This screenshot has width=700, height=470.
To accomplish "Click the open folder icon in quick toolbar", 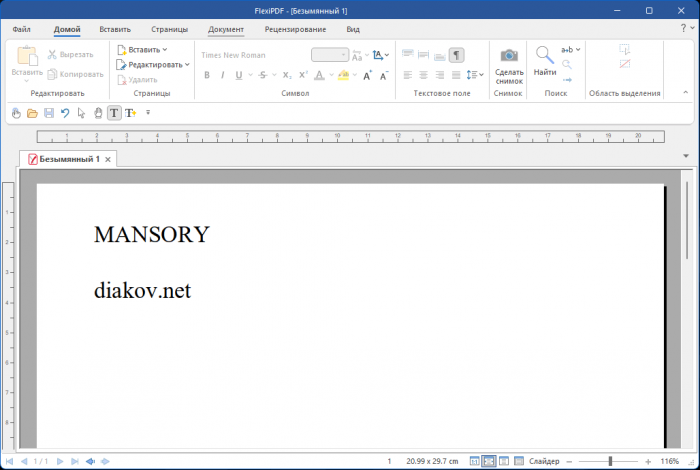I will 32,113.
